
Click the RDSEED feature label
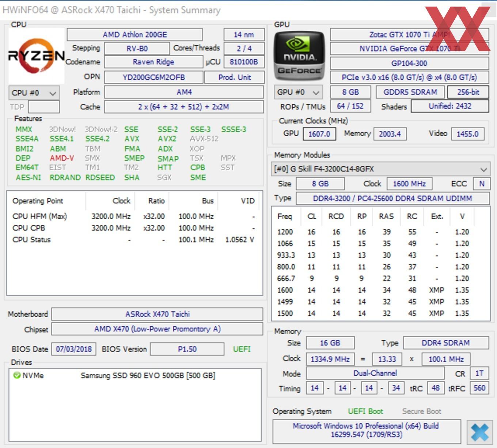(x=100, y=178)
